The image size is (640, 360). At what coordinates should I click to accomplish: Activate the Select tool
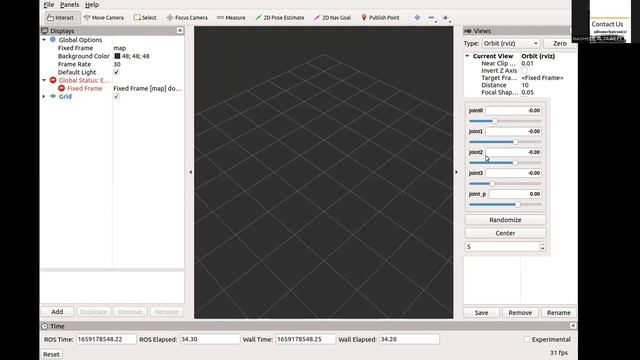click(145, 18)
